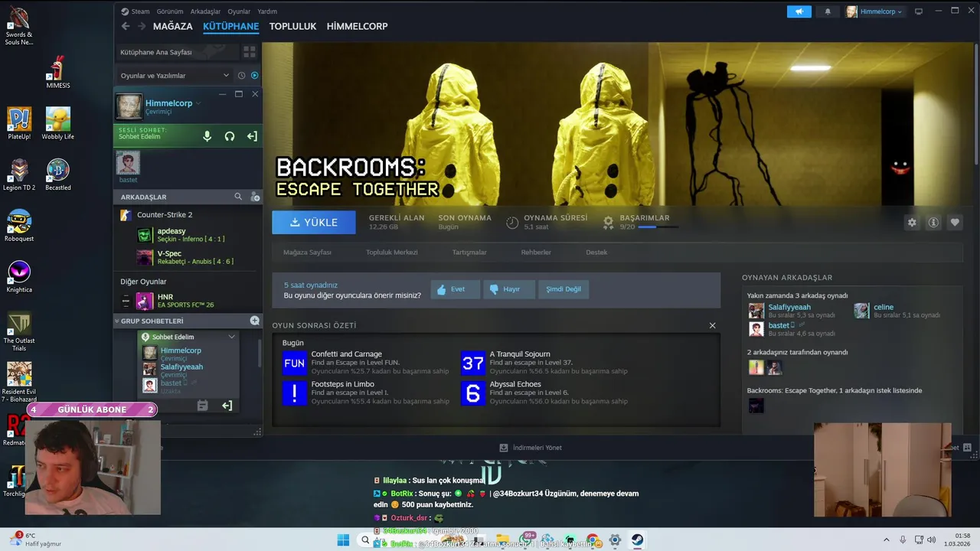The width and height of the screenshot is (980, 551).
Task: Show game info icon
Action: point(933,222)
